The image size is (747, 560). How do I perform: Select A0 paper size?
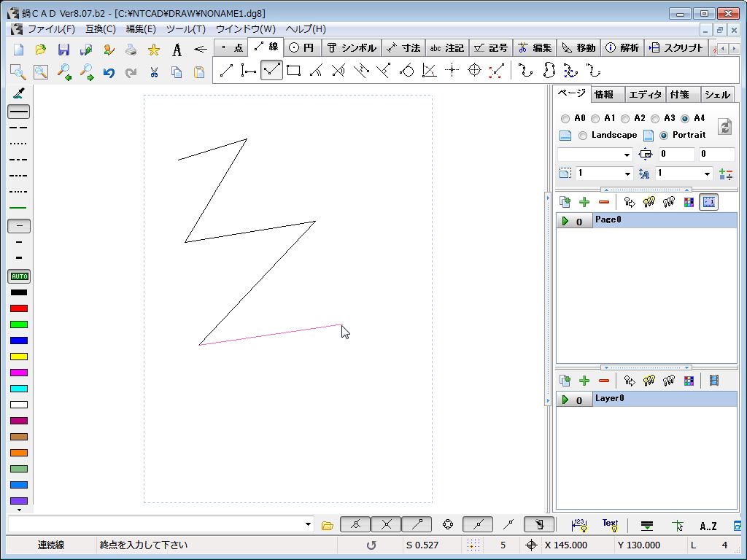[x=565, y=119]
